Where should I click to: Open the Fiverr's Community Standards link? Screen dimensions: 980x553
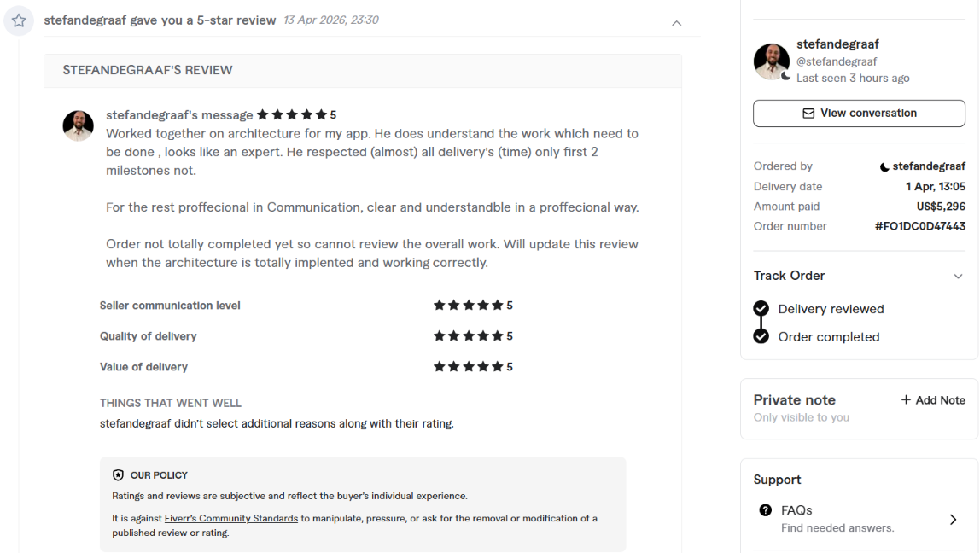click(230, 518)
